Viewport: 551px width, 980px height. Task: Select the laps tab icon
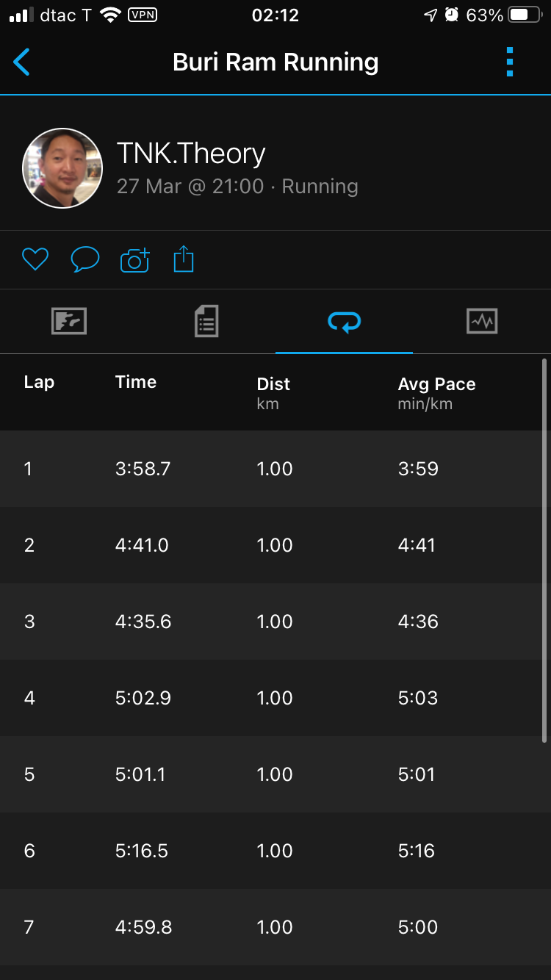[344, 321]
